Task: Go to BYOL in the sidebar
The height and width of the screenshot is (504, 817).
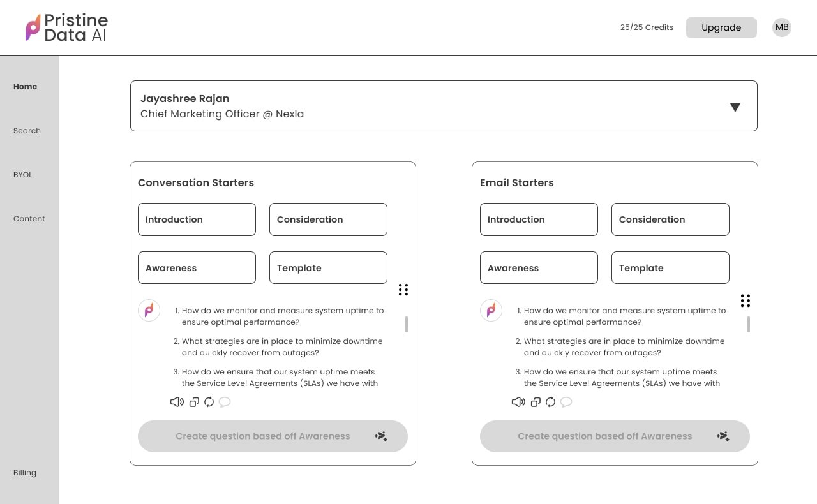Action: click(x=23, y=175)
